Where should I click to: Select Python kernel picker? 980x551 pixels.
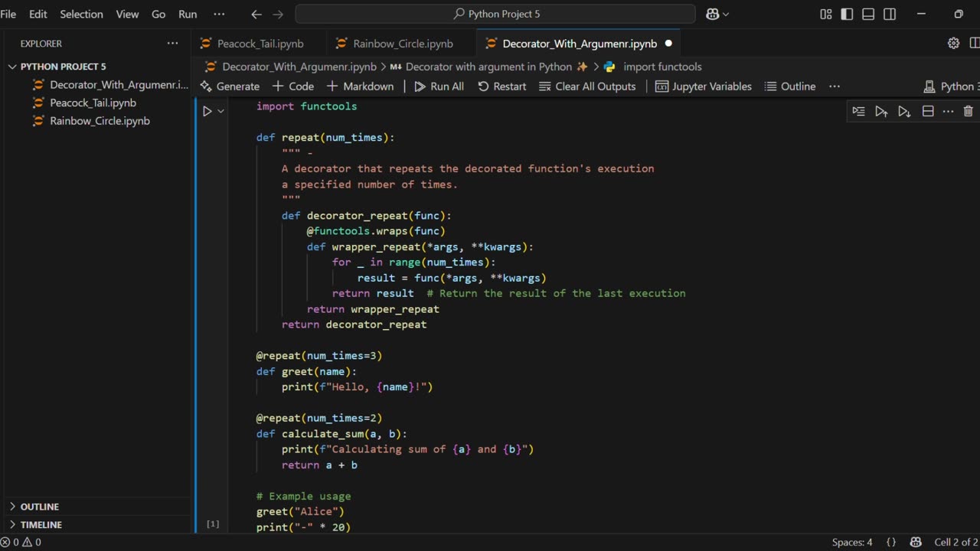click(x=952, y=86)
